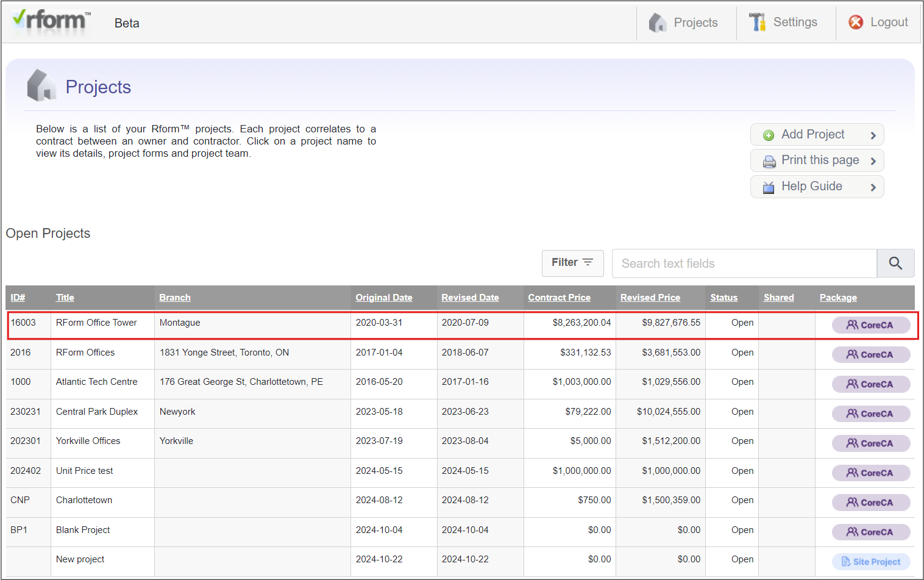
Task: Click CoreCA badge for Central Park Duplex
Action: coord(871,414)
